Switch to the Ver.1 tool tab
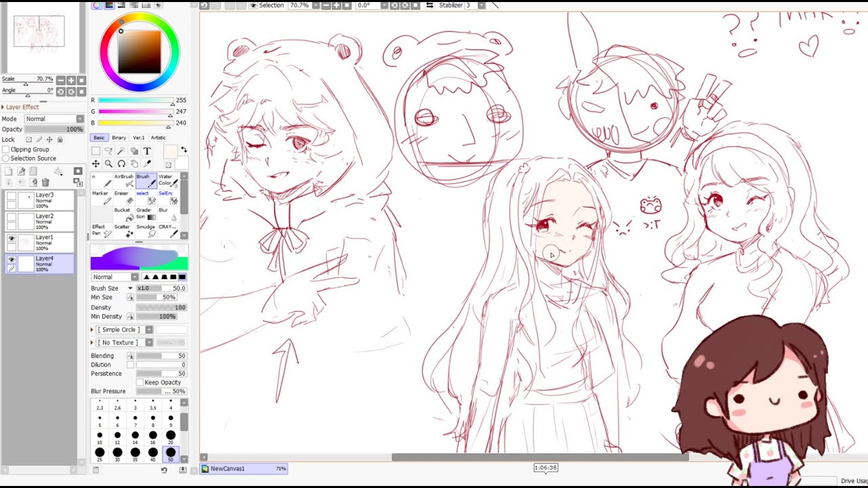Viewport: 868px width, 488px height. tap(138, 138)
